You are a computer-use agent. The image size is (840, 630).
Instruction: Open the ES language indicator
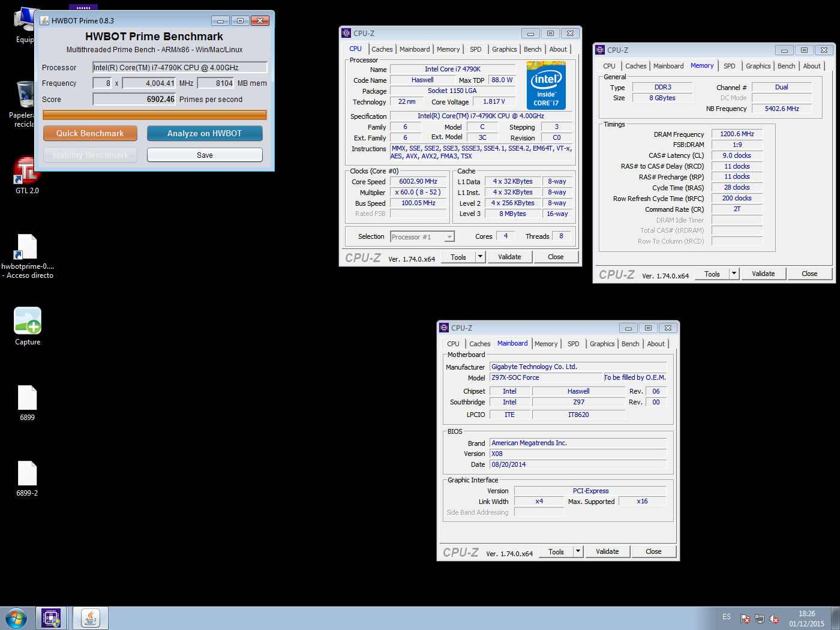[727, 617]
